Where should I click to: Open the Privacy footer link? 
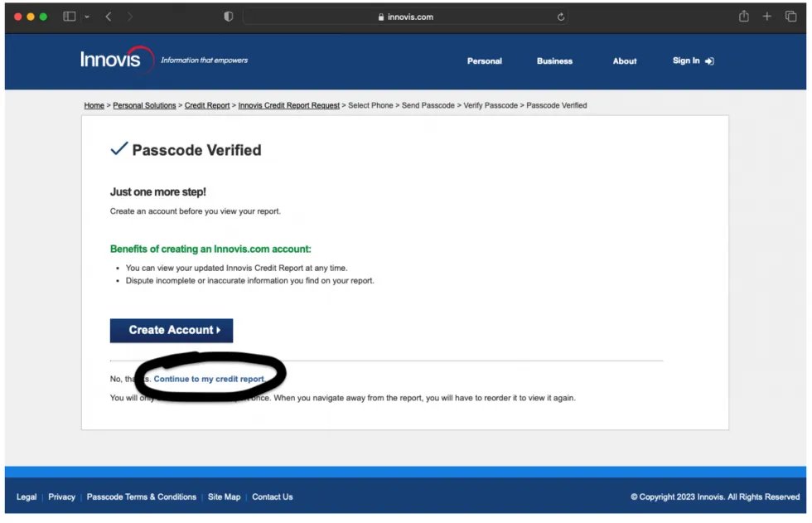coord(61,497)
